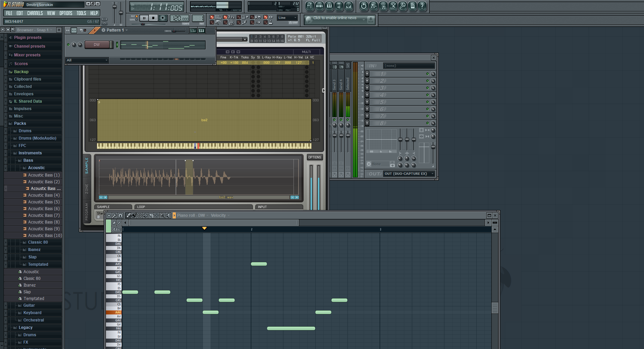
Task: Pause playback with the pause button
Action: [144, 18]
